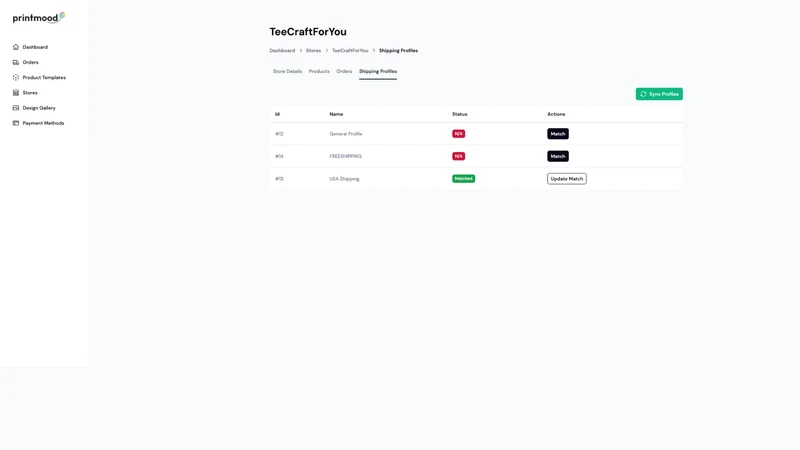Image resolution: width=800 pixels, height=450 pixels.
Task: Click Match for FREESHIPPING profile
Action: pyautogui.click(x=558, y=156)
